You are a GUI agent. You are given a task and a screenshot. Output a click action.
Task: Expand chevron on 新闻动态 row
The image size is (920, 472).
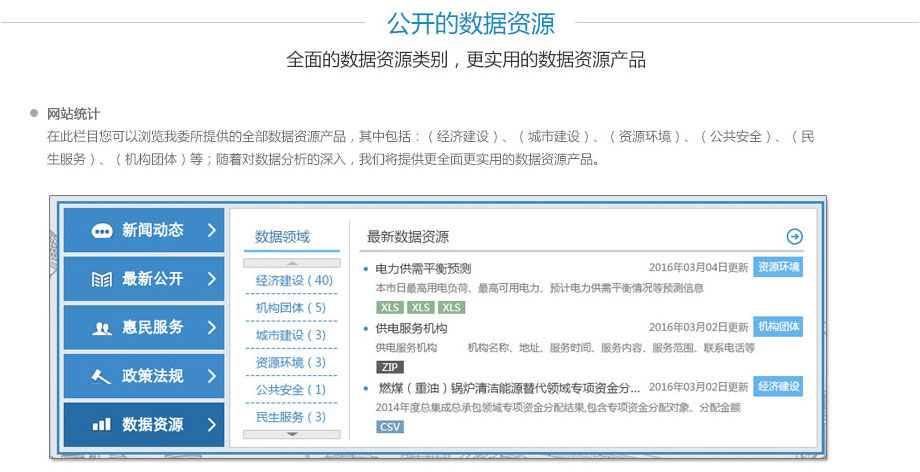[212, 230]
